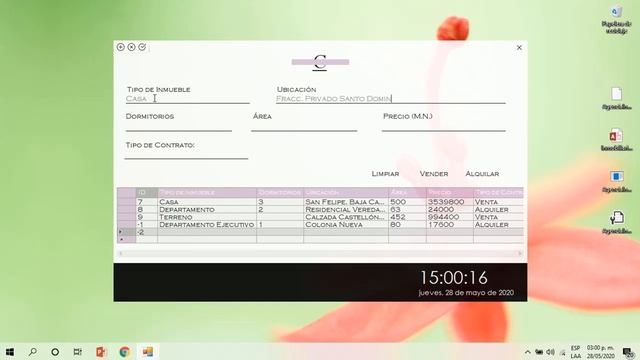Viewport: 640px width, 360px height.
Task: Open the Windows Start menu
Action: coord(10,351)
